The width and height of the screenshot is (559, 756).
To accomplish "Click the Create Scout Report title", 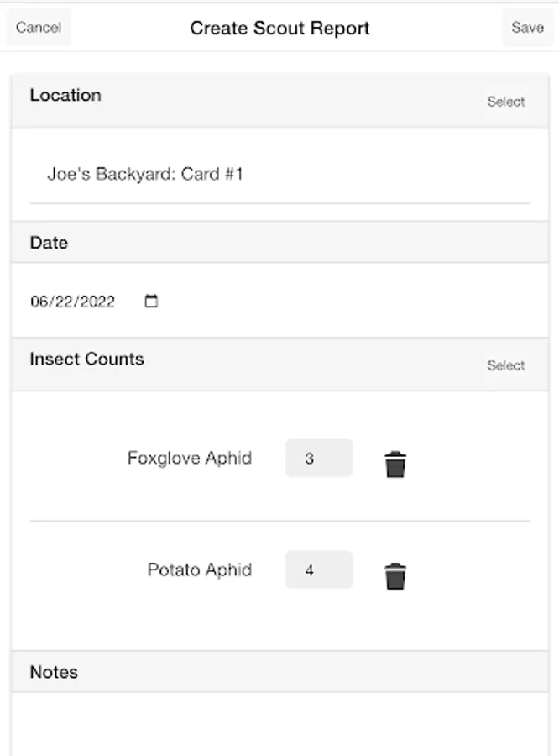I will tap(279, 28).
